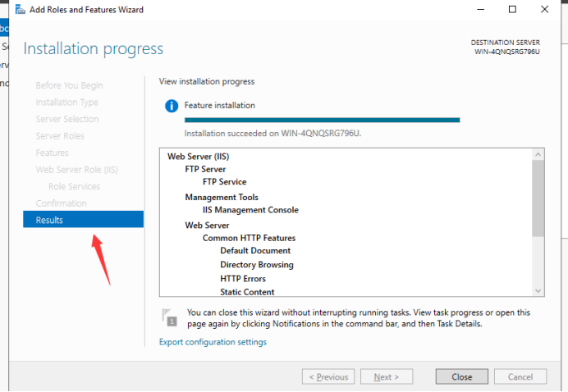This screenshot has width=568, height=392.
Task: Select Static Content entry
Action: [x=247, y=292]
